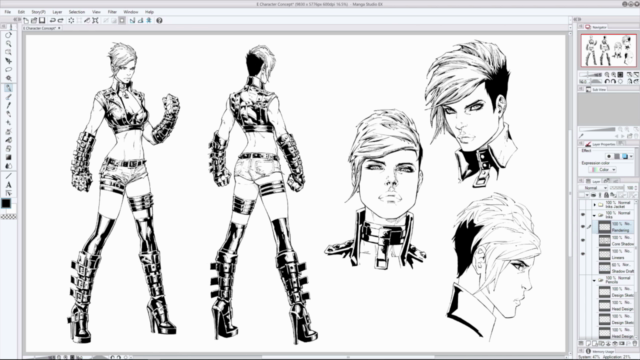Open the Story menu
The image size is (640, 360).
pyautogui.click(x=38, y=12)
